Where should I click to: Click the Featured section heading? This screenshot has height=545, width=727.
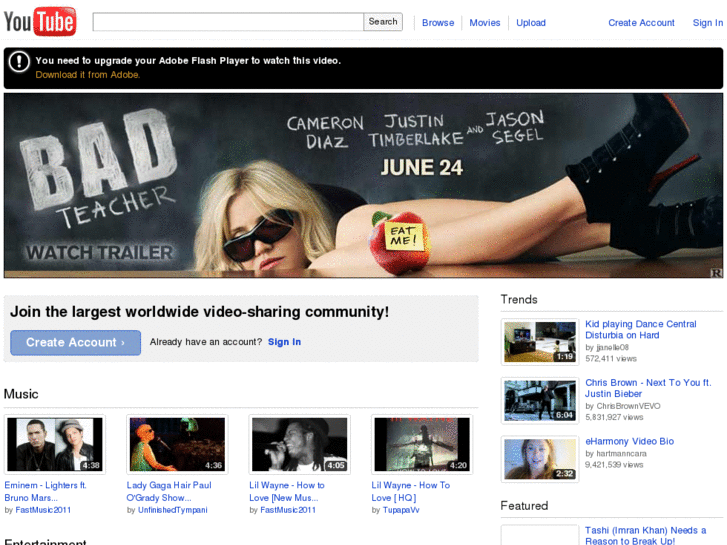(x=524, y=506)
